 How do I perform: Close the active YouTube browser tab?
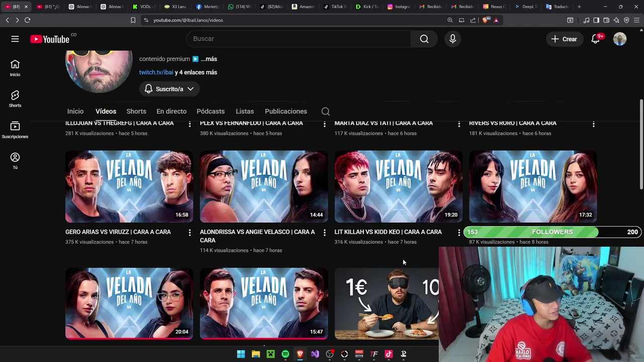click(26, 7)
